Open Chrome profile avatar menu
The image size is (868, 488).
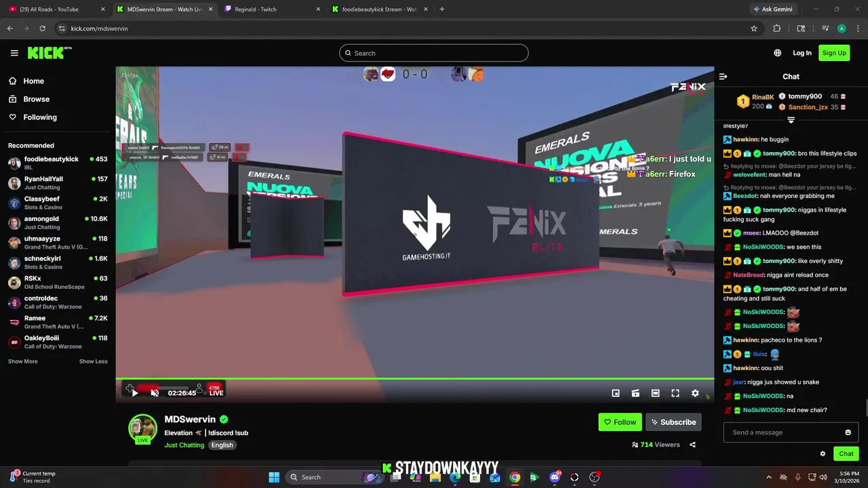[x=842, y=28]
